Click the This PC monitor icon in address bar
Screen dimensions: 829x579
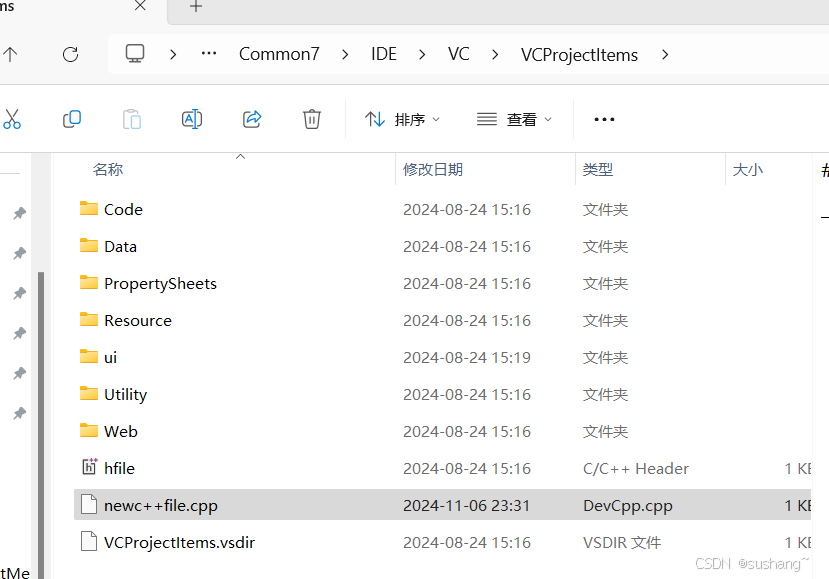pos(135,54)
